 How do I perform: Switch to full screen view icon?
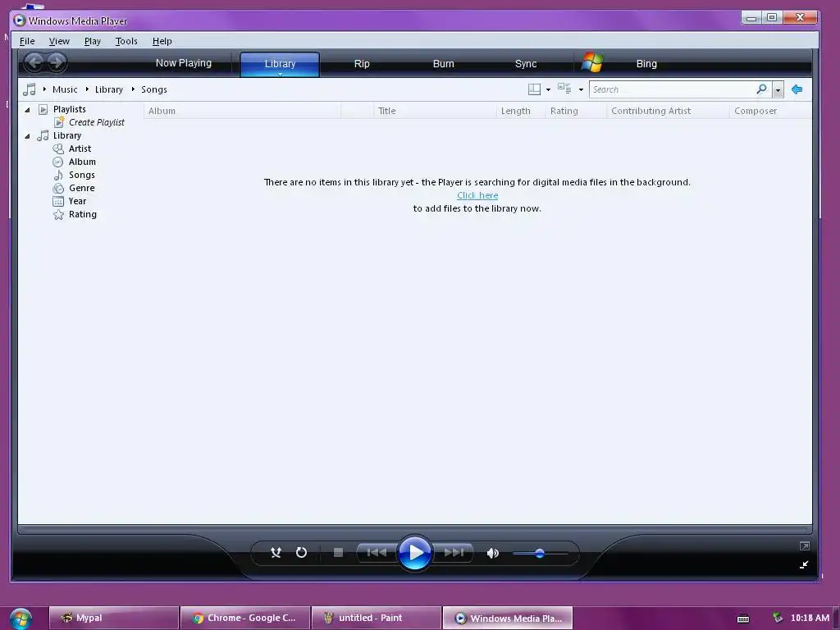804,546
